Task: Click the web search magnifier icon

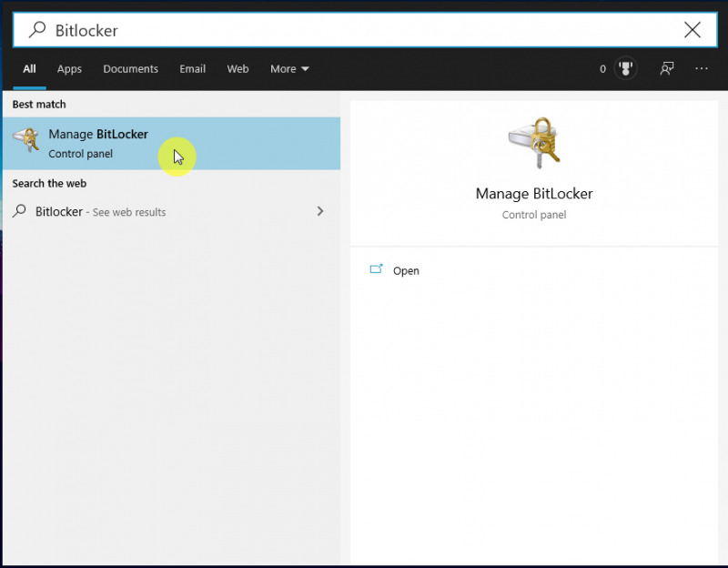Action: [19, 211]
